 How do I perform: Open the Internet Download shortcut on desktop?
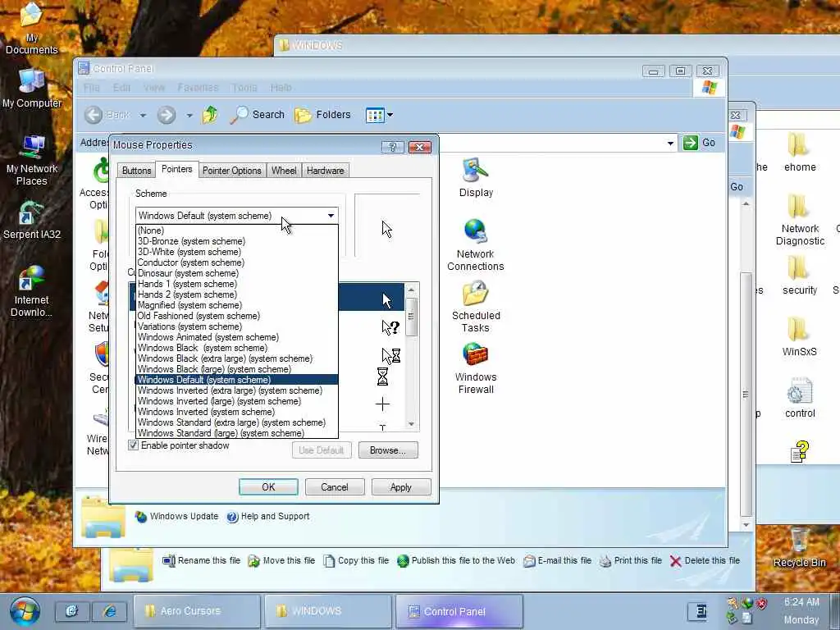32,291
